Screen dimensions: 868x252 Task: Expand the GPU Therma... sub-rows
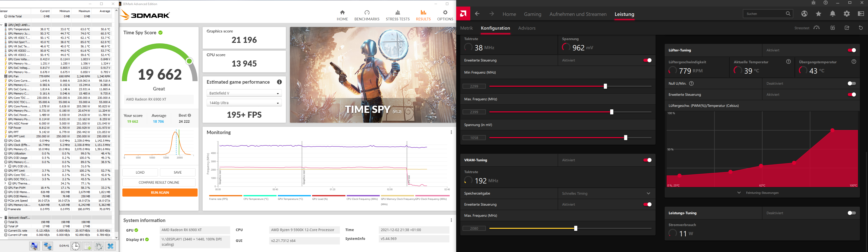[5, 183]
